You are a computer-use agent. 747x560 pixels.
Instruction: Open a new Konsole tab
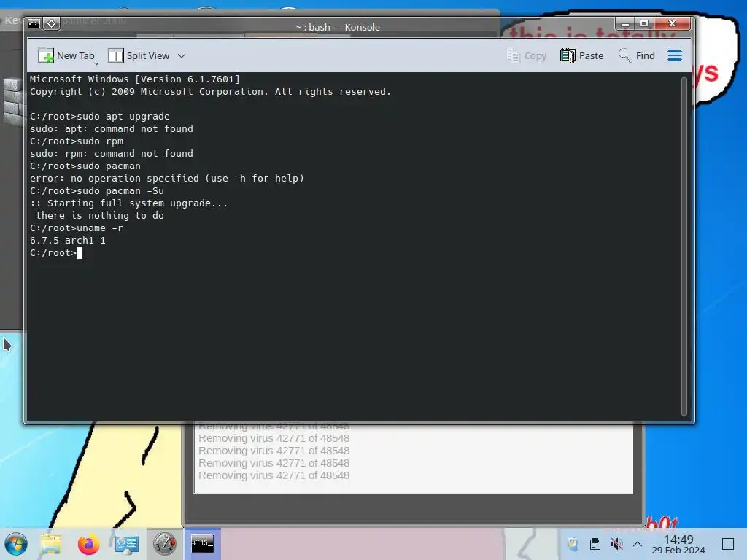[66, 55]
